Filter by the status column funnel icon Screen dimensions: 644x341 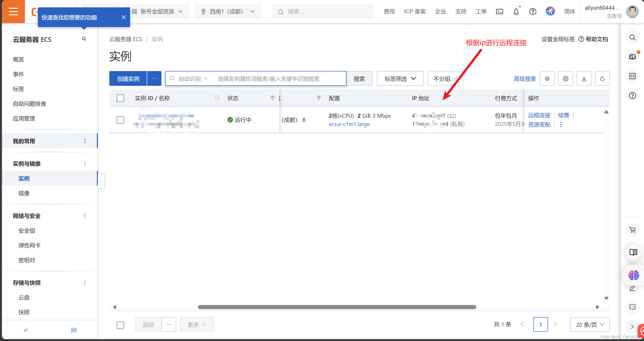272,98
